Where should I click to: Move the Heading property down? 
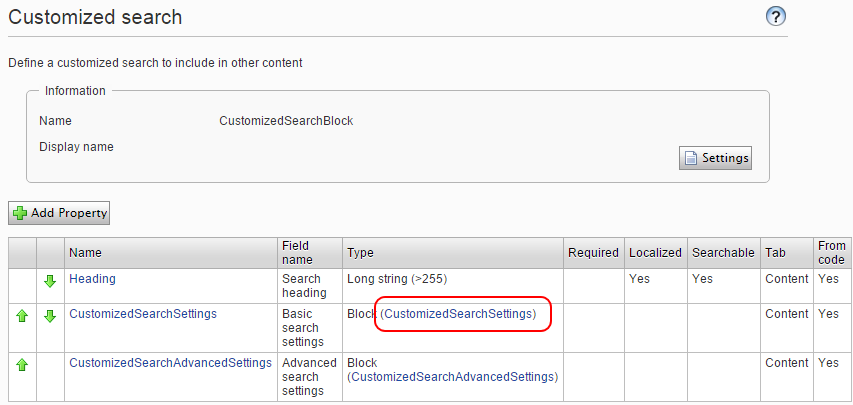point(50,281)
